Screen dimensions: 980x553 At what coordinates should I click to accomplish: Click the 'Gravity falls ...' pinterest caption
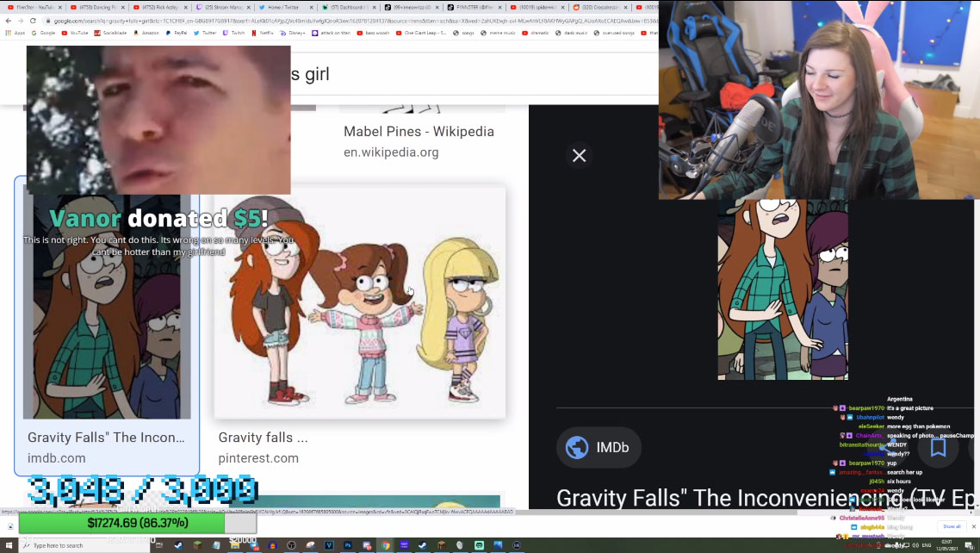click(x=264, y=438)
